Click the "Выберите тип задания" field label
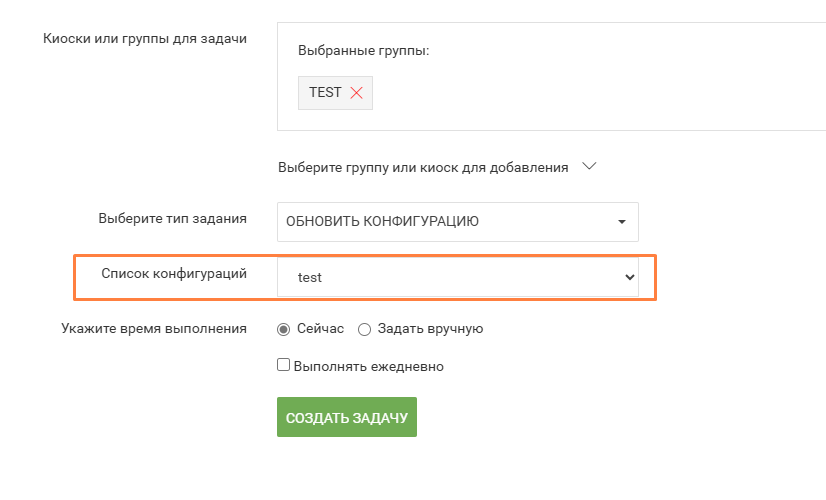Screen dimensions: 826x500 (172, 218)
